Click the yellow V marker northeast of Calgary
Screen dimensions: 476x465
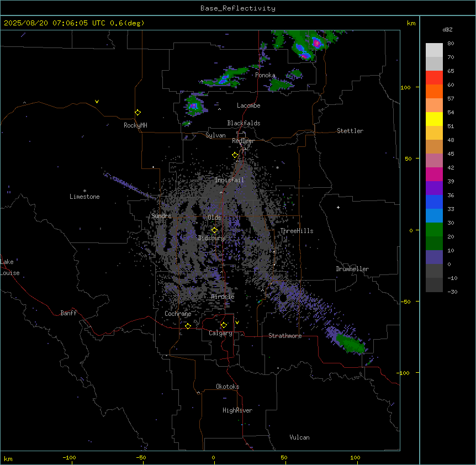coord(237,323)
